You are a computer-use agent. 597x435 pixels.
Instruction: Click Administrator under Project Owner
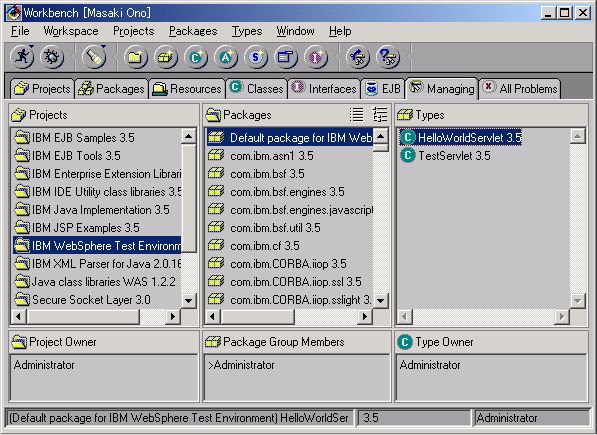pos(44,365)
